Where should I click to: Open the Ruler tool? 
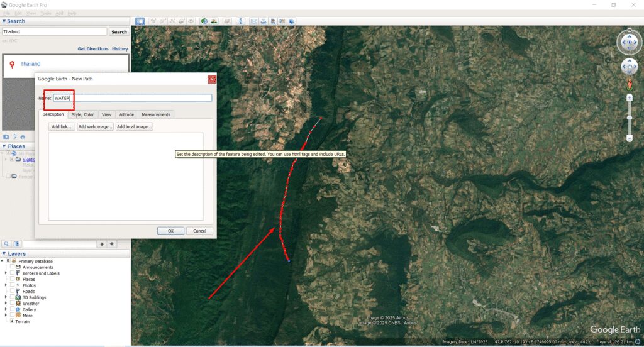tap(241, 21)
